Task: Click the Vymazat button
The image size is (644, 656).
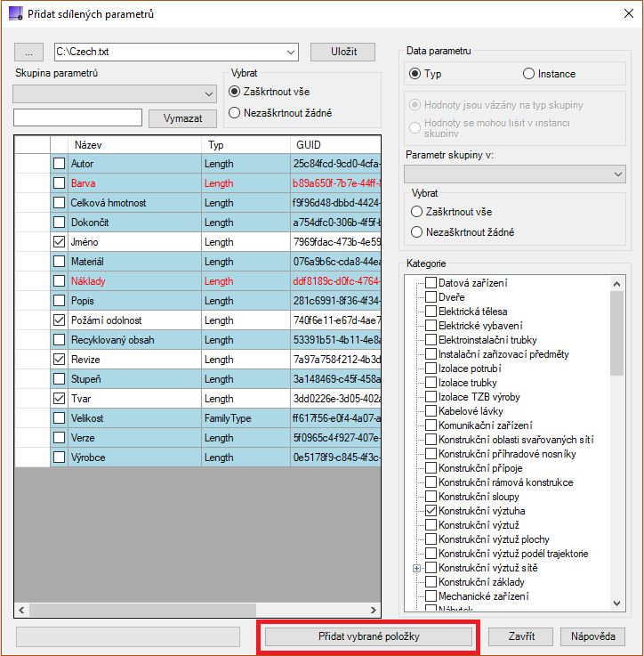Action: (182, 118)
